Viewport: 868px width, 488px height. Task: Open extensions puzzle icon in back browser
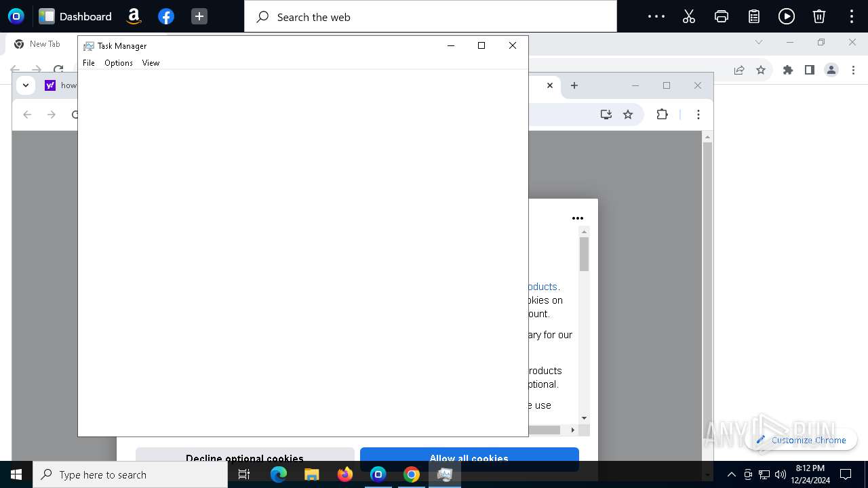[788, 70]
